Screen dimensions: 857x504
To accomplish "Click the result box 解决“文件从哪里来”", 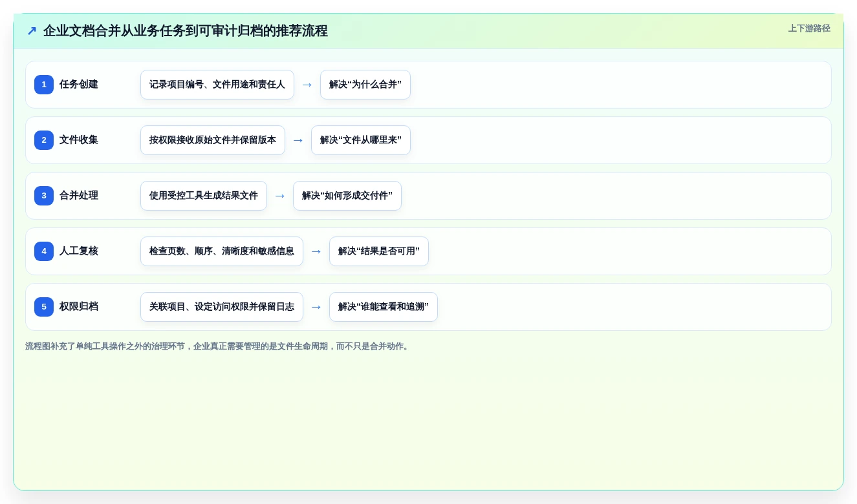I will [361, 140].
